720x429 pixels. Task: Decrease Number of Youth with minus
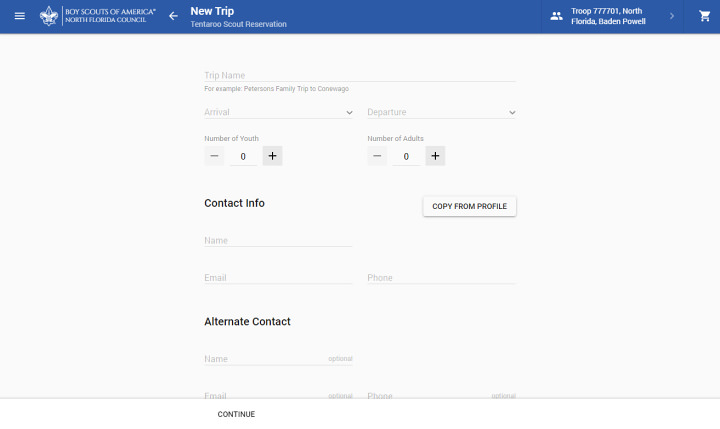pos(214,156)
